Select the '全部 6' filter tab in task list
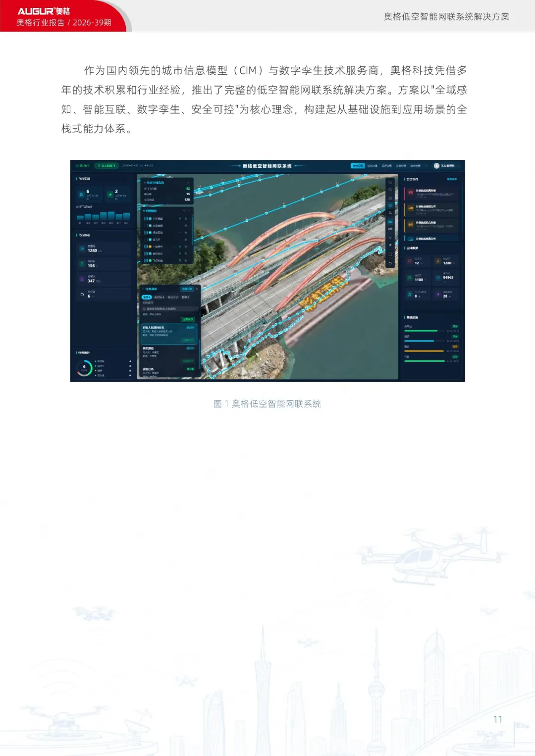535x756 pixels. (147, 297)
